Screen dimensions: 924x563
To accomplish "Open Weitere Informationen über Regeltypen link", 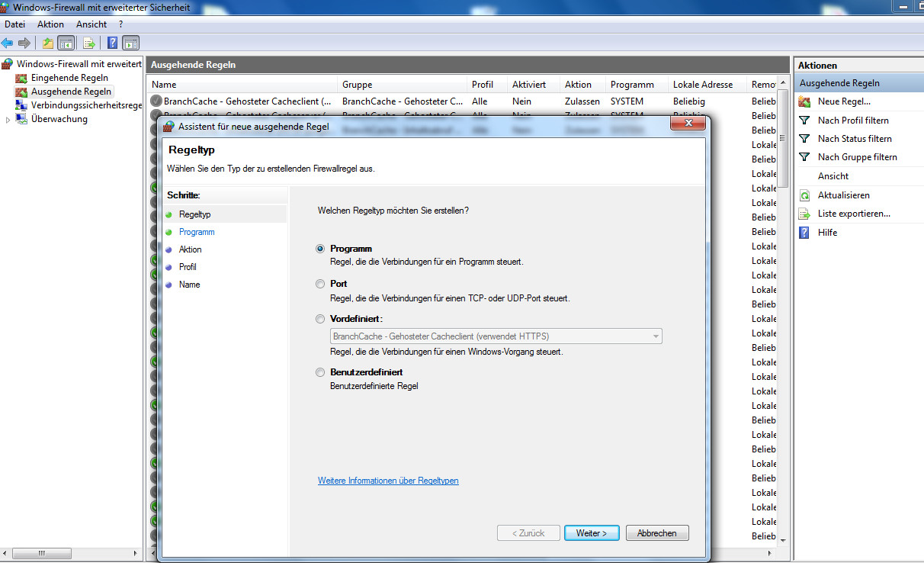I will click(x=388, y=481).
